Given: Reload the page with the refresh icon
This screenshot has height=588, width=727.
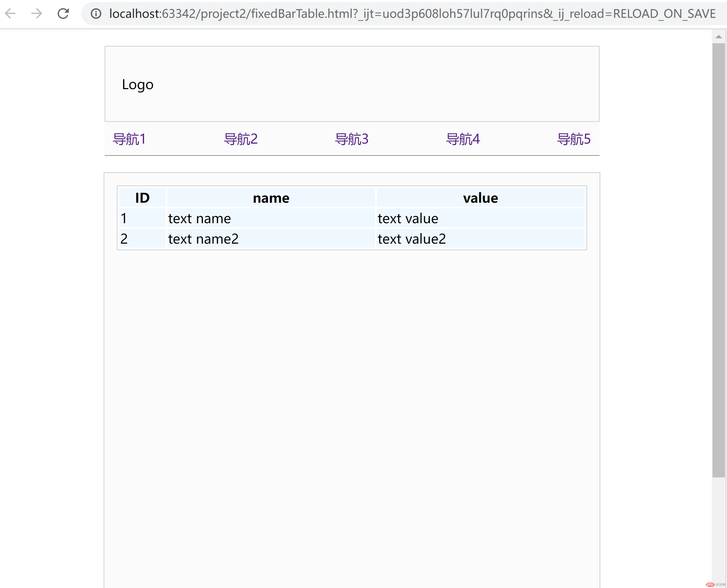Looking at the screenshot, I should point(63,14).
